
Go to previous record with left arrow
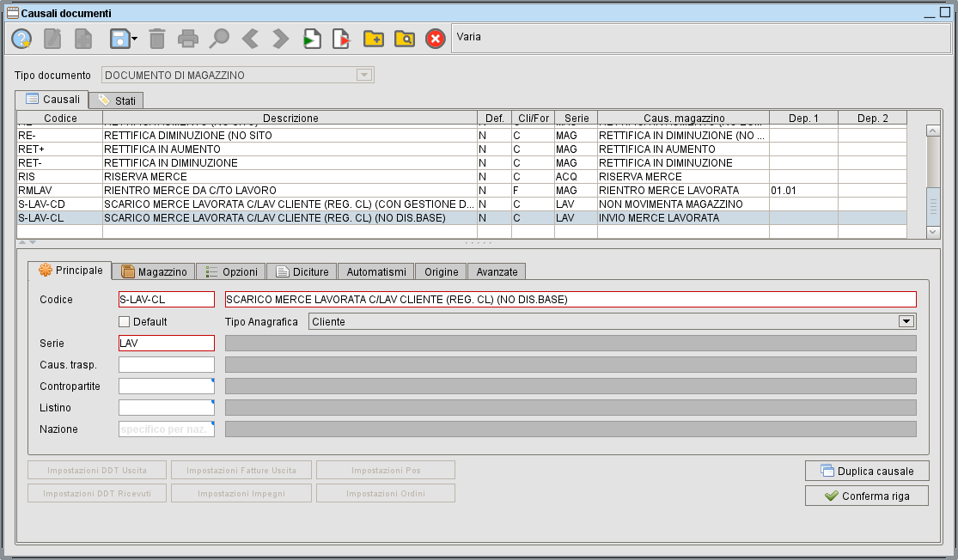[250, 39]
